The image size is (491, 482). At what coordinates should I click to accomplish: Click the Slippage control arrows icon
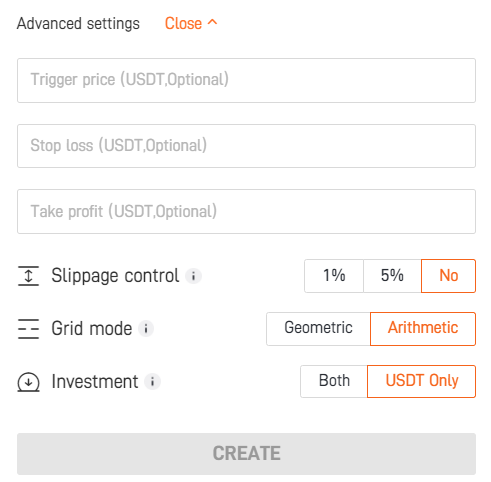[28, 276]
